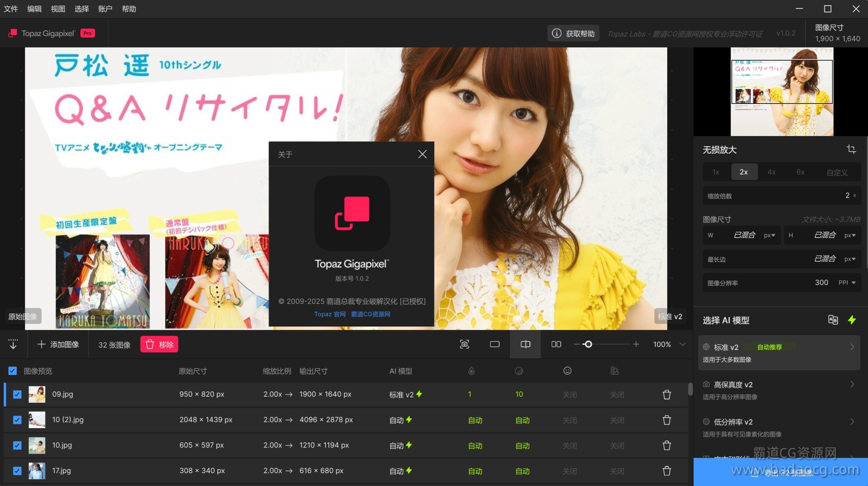Select the 4x upscale tab
The height and width of the screenshot is (486, 868).
pos(771,172)
